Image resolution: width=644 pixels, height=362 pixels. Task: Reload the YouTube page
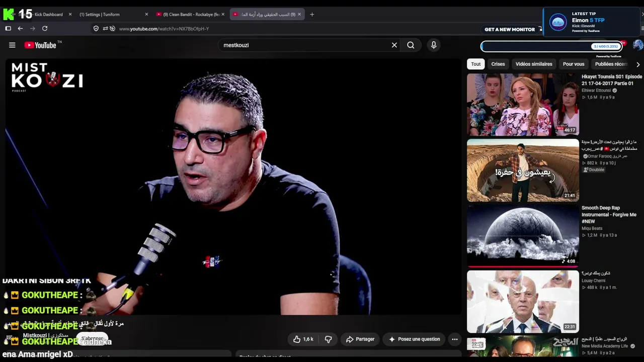pyautogui.click(x=45, y=29)
